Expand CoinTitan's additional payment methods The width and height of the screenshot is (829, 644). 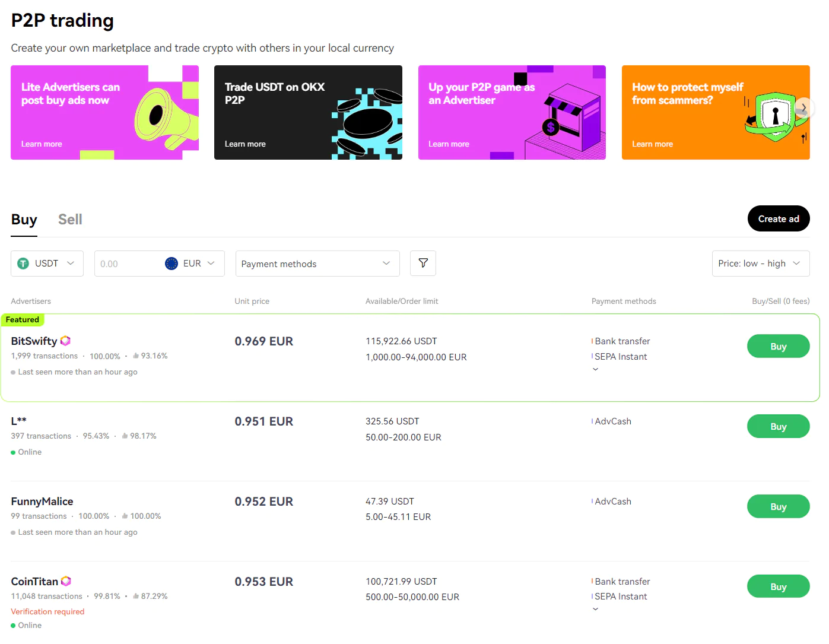click(x=595, y=609)
